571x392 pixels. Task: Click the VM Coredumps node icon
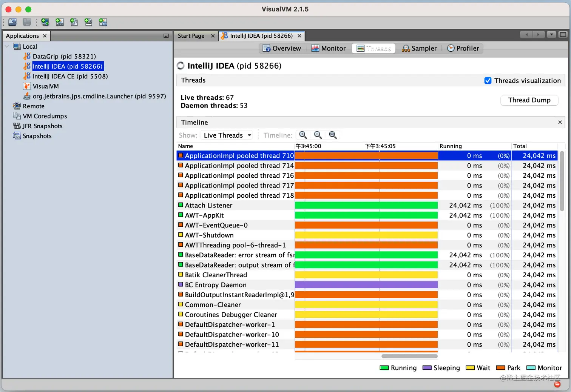coord(17,116)
